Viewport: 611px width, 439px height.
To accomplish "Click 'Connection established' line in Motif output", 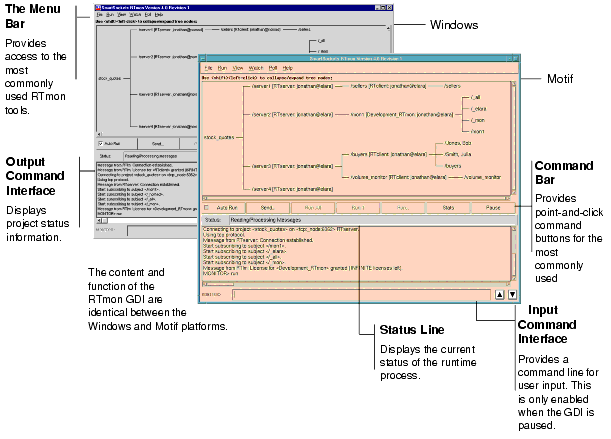I will 258,240.
